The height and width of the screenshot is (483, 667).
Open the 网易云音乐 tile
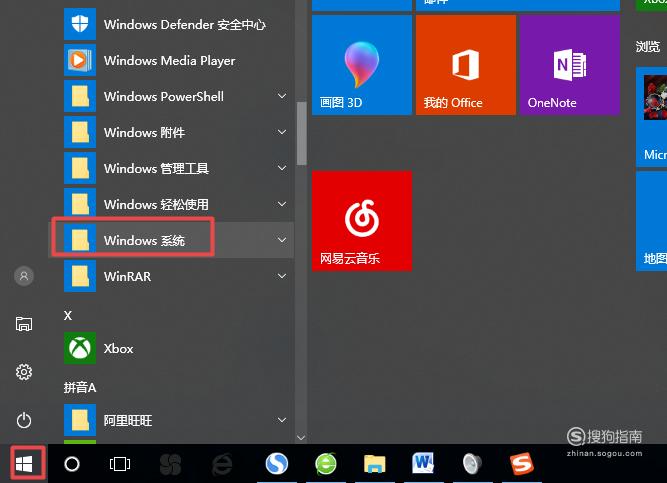[362, 221]
